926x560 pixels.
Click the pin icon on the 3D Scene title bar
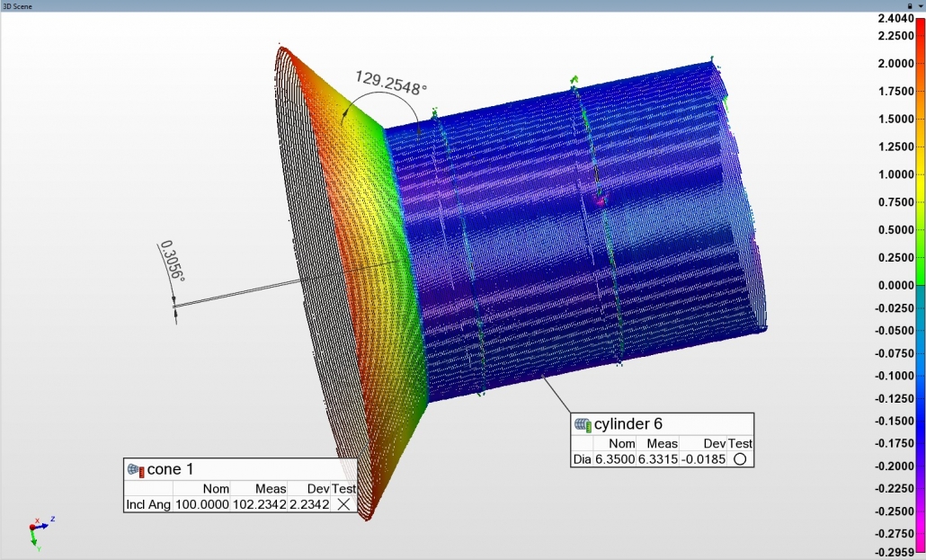[x=910, y=5]
